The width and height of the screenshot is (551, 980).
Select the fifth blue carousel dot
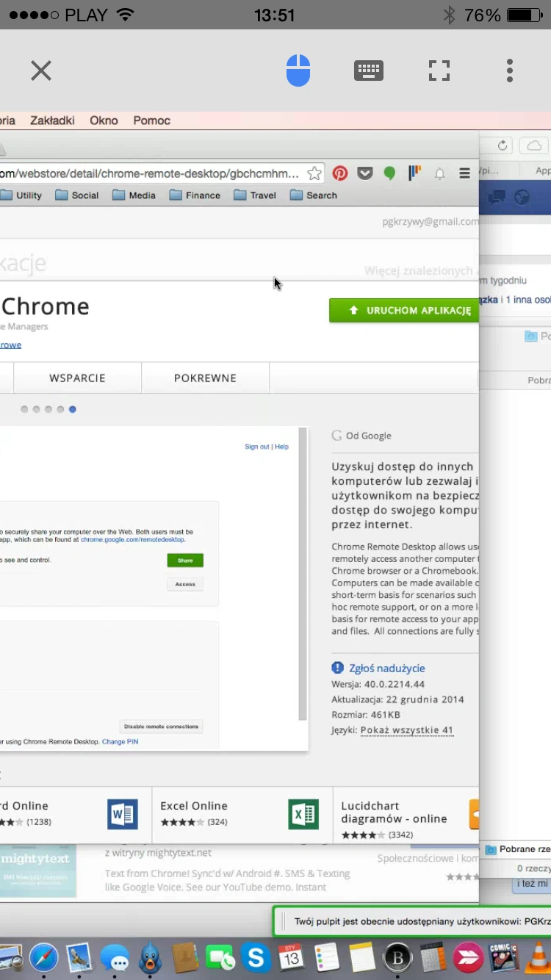coord(72,409)
